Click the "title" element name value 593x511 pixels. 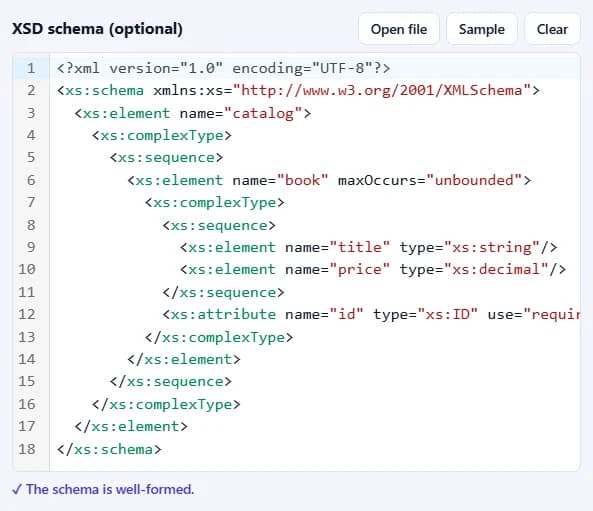coord(359,247)
